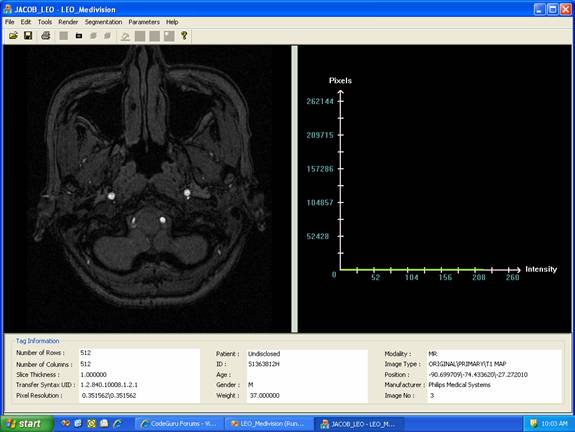The height and width of the screenshot is (432, 575).
Task: Click the Image Type value field
Action: (x=494, y=364)
